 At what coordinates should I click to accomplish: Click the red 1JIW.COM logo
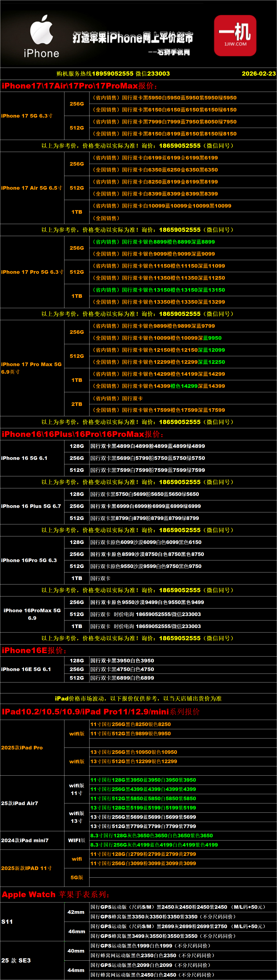tap(235, 35)
